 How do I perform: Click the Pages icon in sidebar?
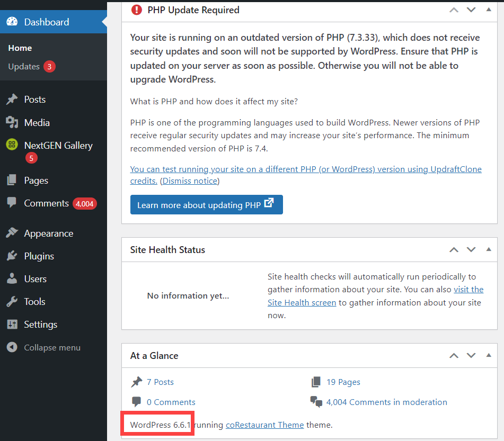tap(12, 180)
